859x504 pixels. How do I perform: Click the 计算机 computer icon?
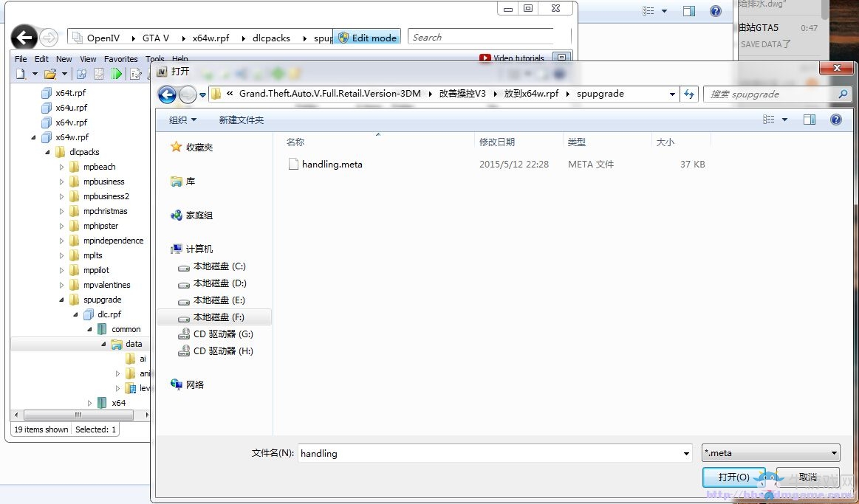coord(177,249)
